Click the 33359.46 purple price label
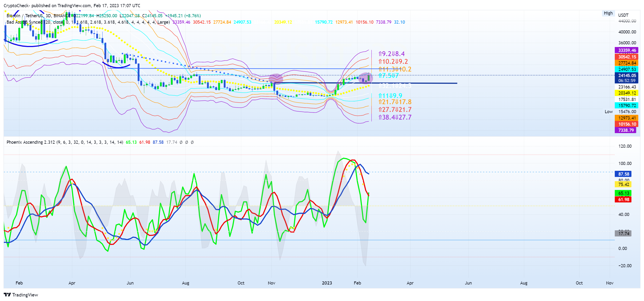 point(626,50)
